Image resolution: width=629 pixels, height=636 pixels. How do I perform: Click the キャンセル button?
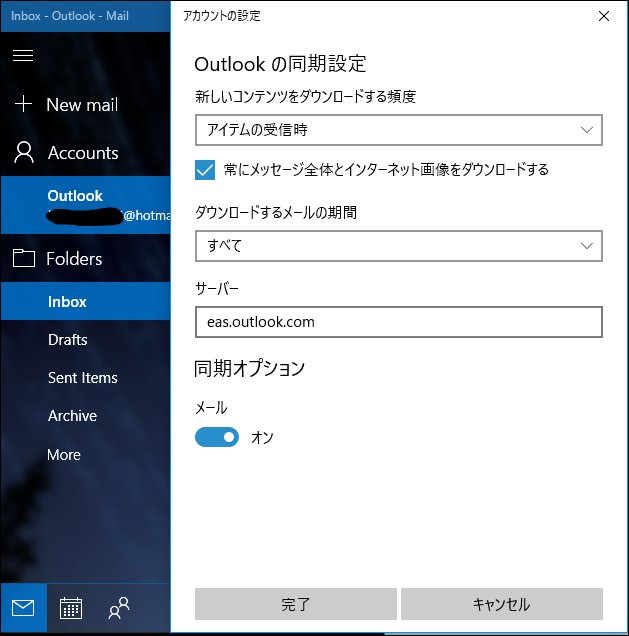coord(502,604)
